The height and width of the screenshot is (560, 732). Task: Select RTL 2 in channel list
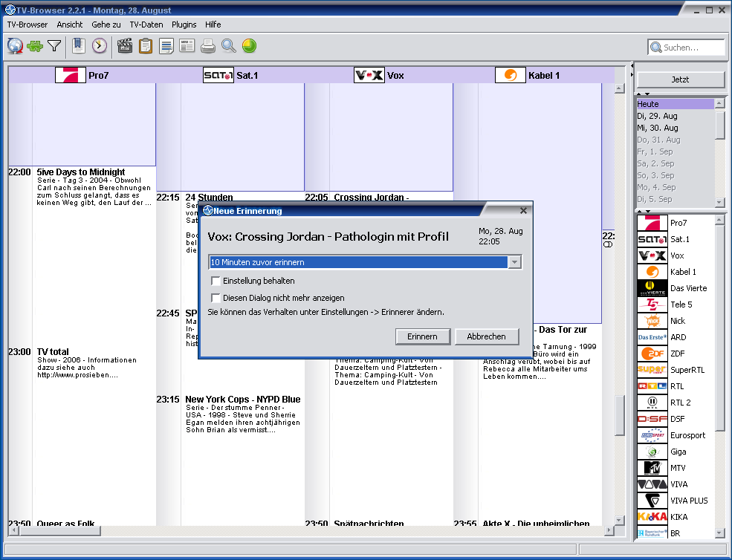676,403
